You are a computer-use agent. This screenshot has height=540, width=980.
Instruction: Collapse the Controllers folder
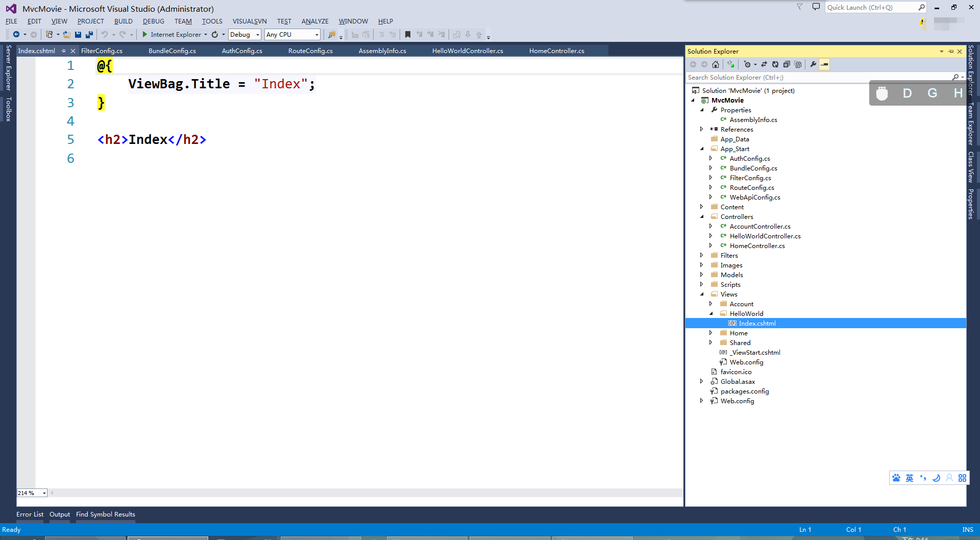[x=702, y=217]
